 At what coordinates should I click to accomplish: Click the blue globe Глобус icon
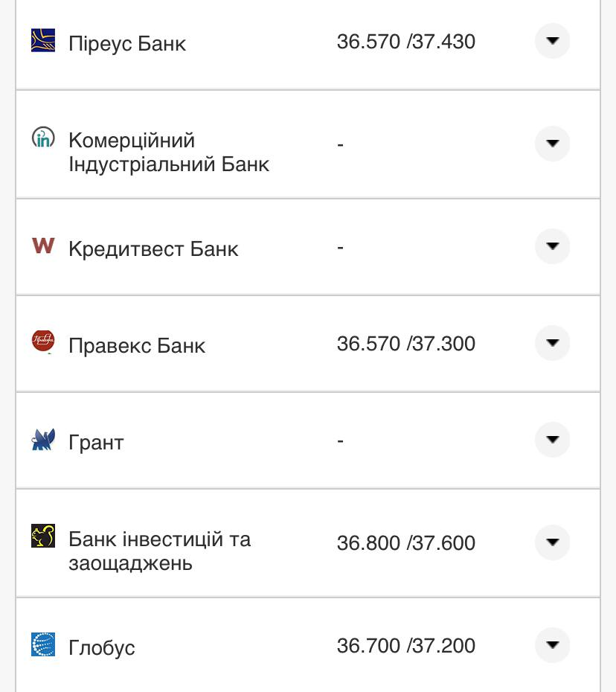[44, 646]
